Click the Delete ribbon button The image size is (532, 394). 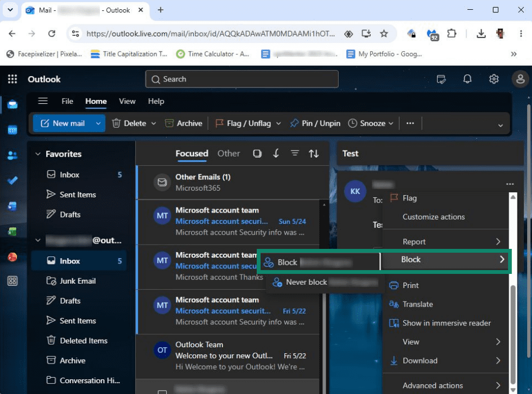pyautogui.click(x=129, y=123)
